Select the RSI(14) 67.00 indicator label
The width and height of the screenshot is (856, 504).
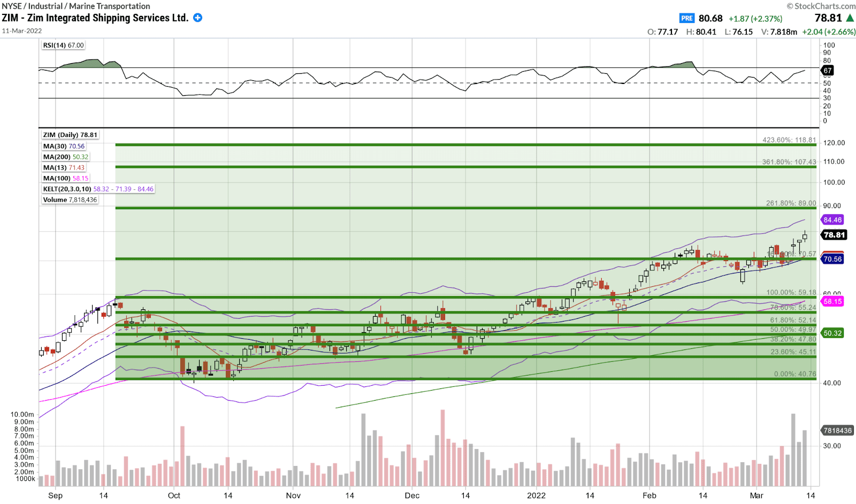pos(64,45)
